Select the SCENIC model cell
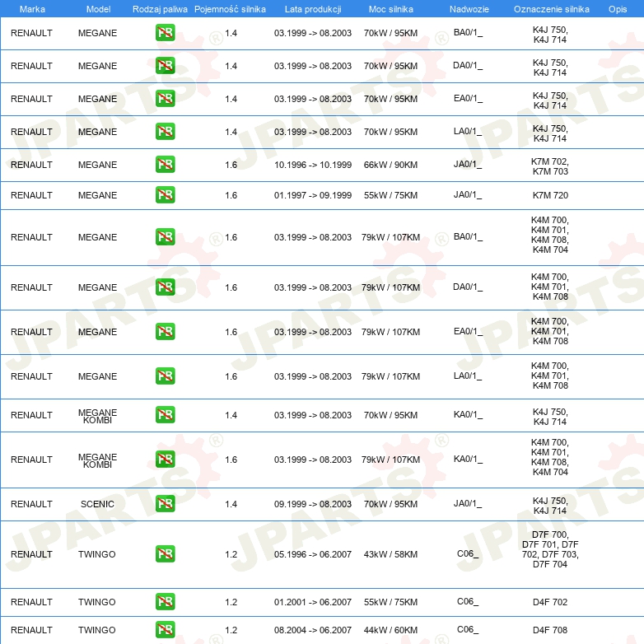Viewport: 644px width, 644px height. [x=98, y=504]
